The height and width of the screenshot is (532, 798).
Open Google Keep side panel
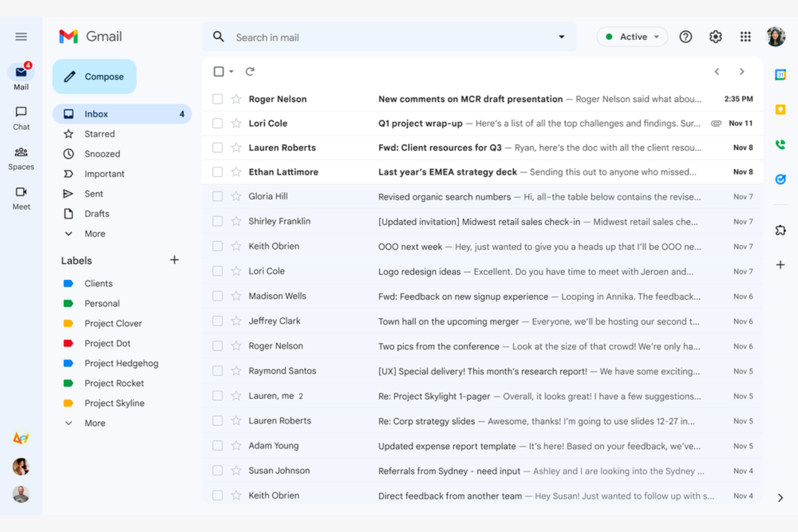click(780, 109)
